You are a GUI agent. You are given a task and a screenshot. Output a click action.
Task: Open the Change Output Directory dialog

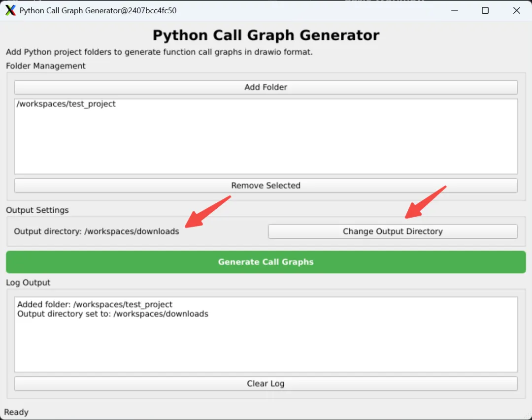[x=393, y=231]
